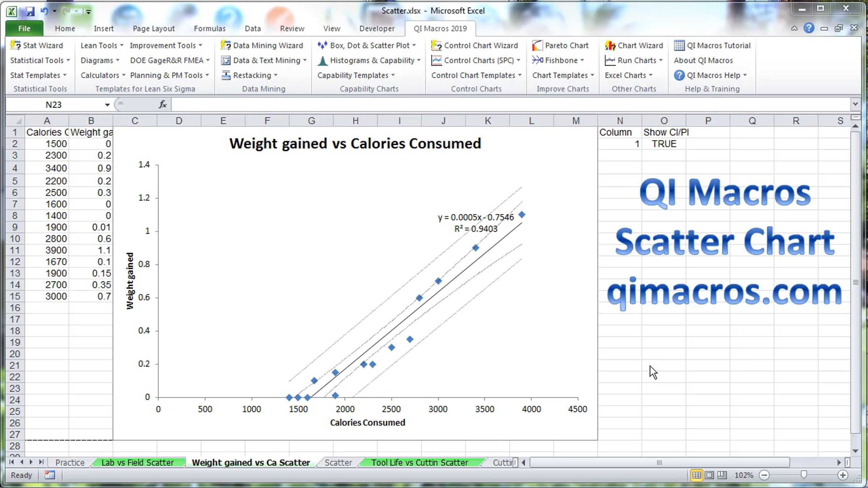The width and height of the screenshot is (868, 488).
Task: Open the Excel Charts dropdown
Action: (x=629, y=75)
